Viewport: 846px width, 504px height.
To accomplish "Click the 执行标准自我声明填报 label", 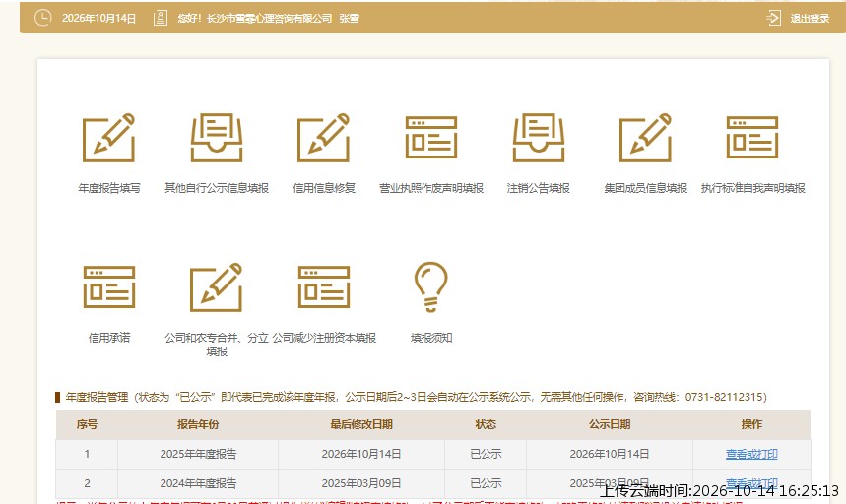I will [x=752, y=188].
